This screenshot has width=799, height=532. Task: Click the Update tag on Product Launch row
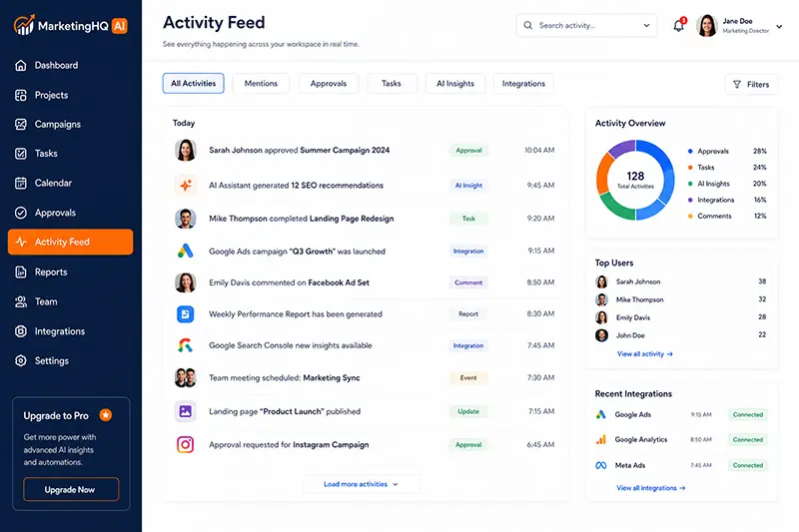coord(468,411)
